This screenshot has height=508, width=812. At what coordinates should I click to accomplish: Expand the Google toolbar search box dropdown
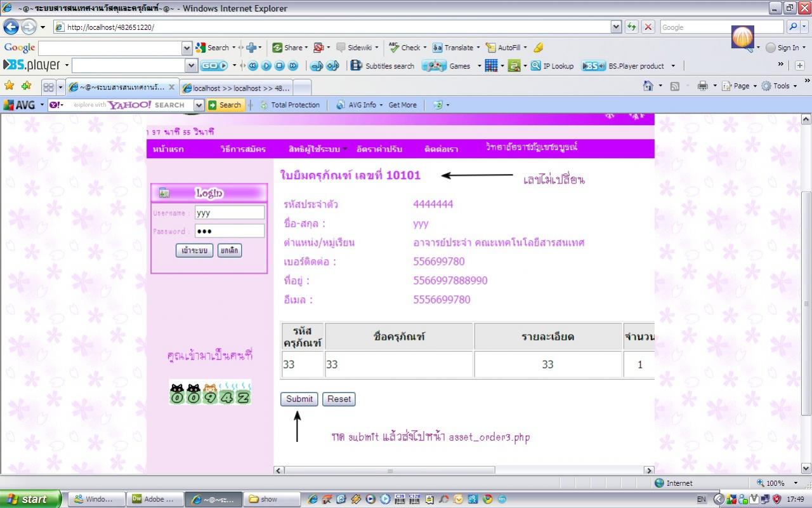tap(187, 48)
